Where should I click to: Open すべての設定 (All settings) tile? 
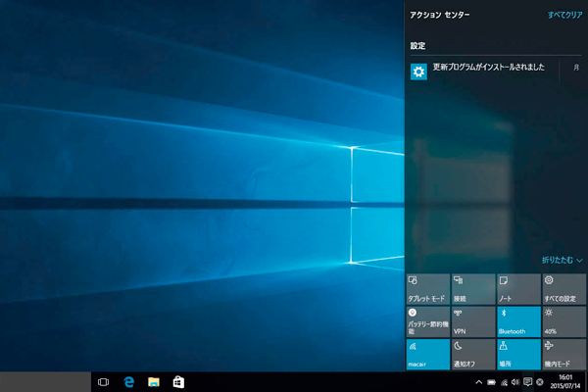click(x=564, y=289)
